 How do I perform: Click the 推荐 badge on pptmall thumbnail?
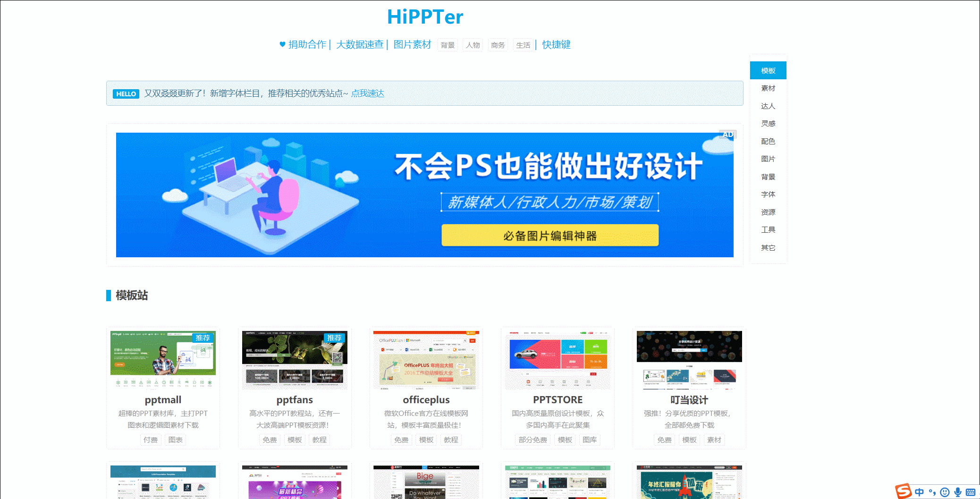coord(203,338)
